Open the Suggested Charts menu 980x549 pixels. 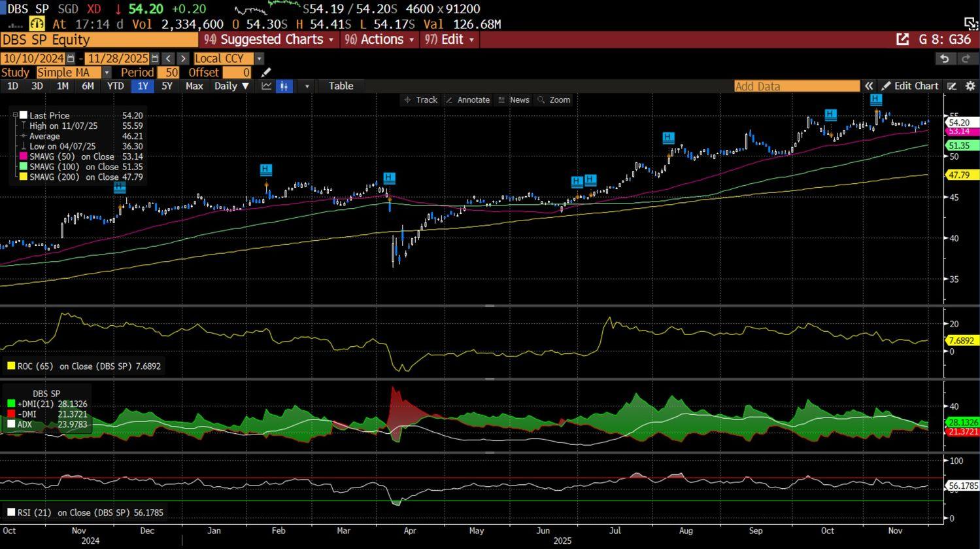269,39
